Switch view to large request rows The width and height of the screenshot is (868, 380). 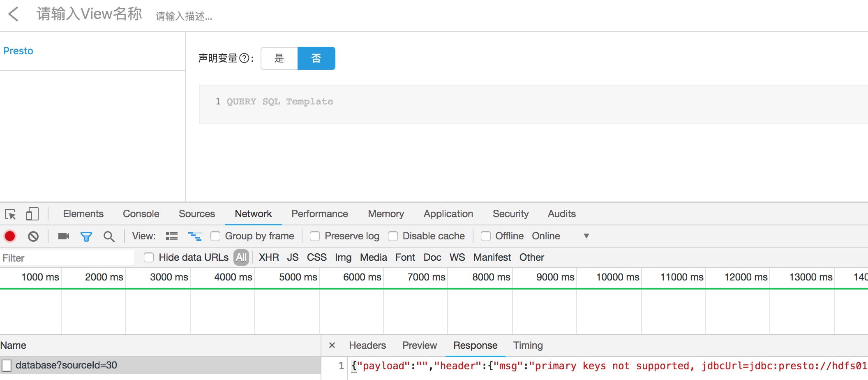[195, 236]
